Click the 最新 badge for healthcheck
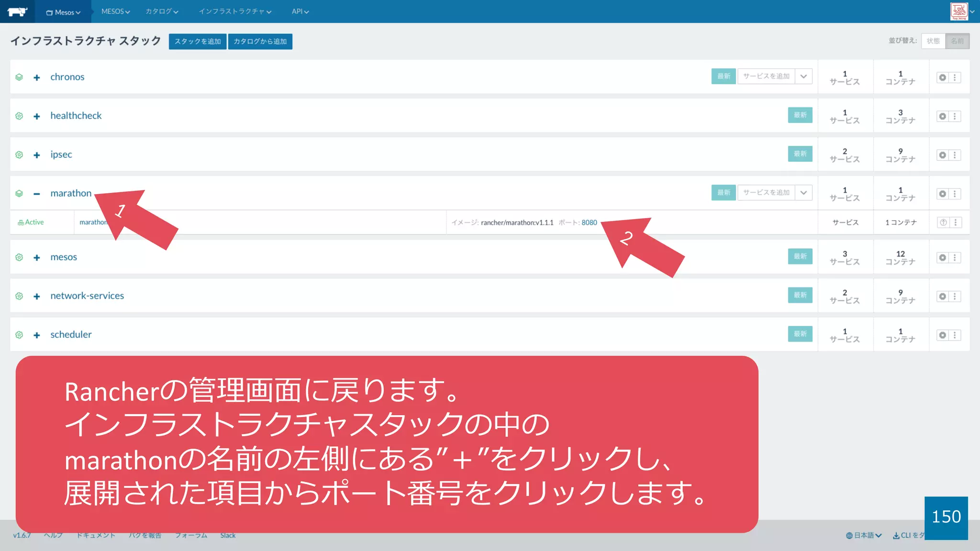Screen dimensions: 980x551 (800, 115)
